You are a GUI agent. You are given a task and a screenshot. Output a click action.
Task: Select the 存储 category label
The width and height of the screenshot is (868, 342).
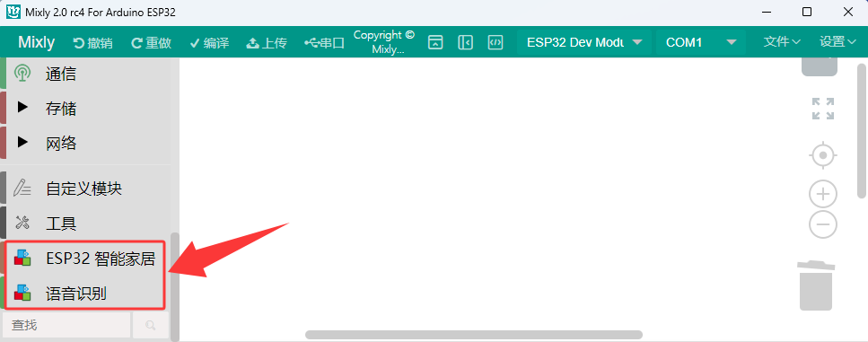61,109
